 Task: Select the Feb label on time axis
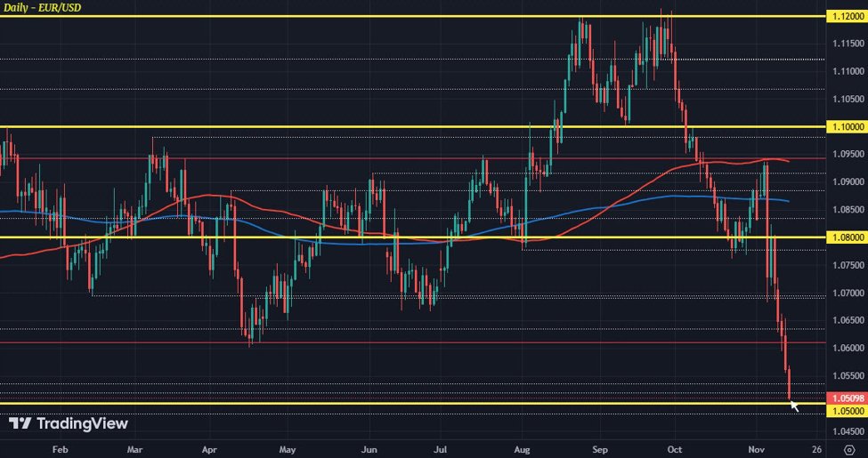pyautogui.click(x=60, y=449)
